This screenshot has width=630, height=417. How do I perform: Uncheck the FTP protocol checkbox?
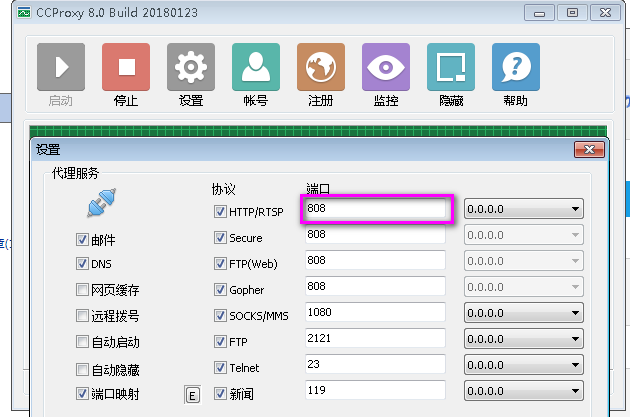tap(220, 342)
